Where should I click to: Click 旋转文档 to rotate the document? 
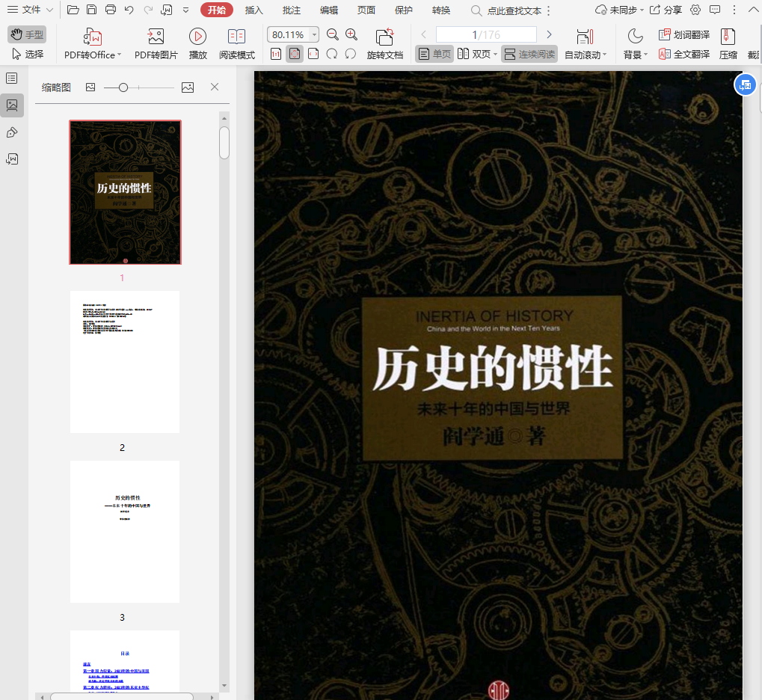(x=385, y=43)
